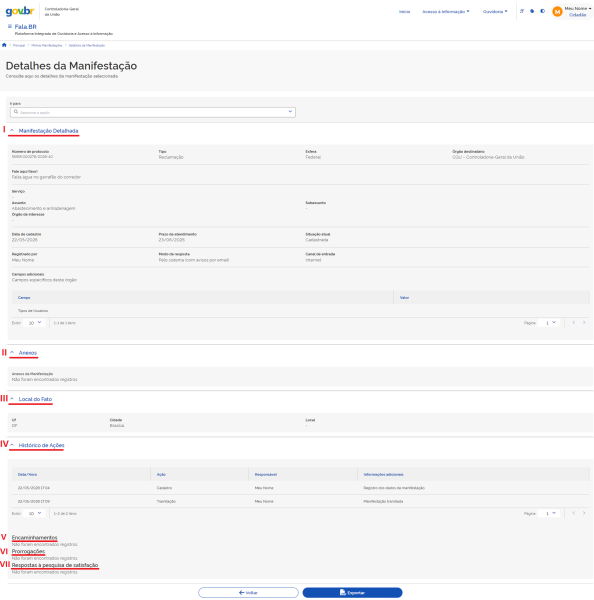Open page number dropdown in Campos table

(549, 323)
